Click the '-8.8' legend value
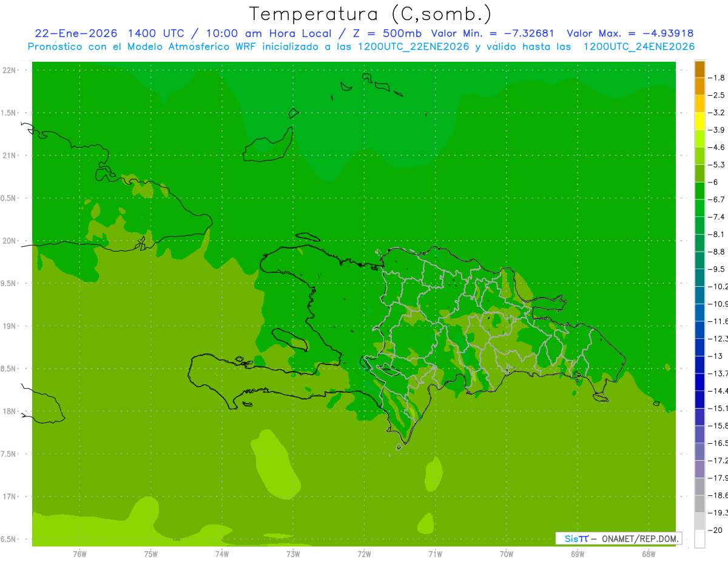Screen dimensions: 728x562 (x=715, y=252)
